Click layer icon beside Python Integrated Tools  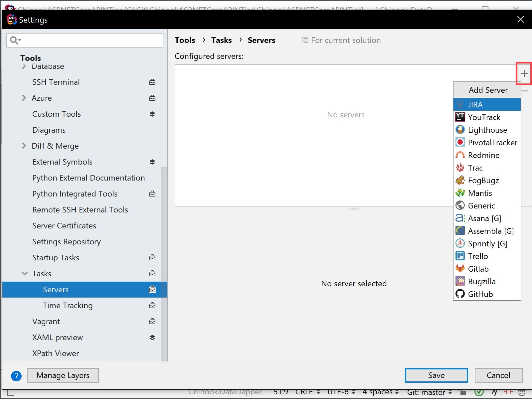[152, 194]
